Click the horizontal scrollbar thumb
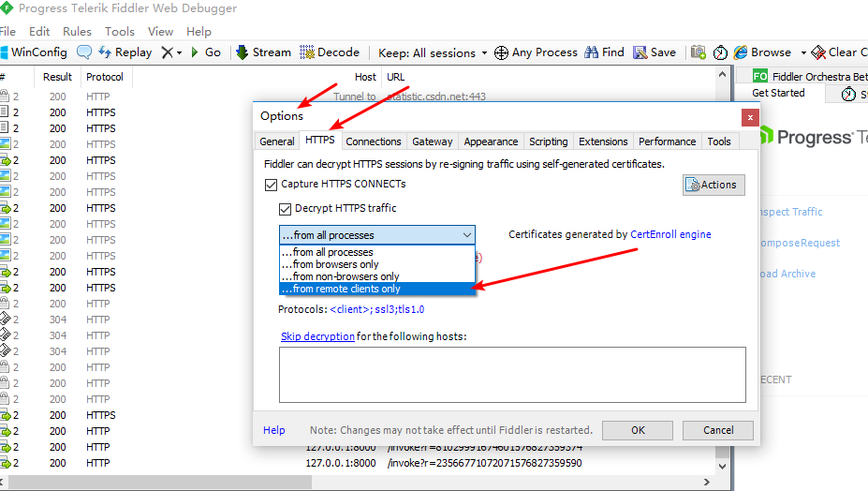The width and height of the screenshot is (868, 491). click(x=160, y=483)
